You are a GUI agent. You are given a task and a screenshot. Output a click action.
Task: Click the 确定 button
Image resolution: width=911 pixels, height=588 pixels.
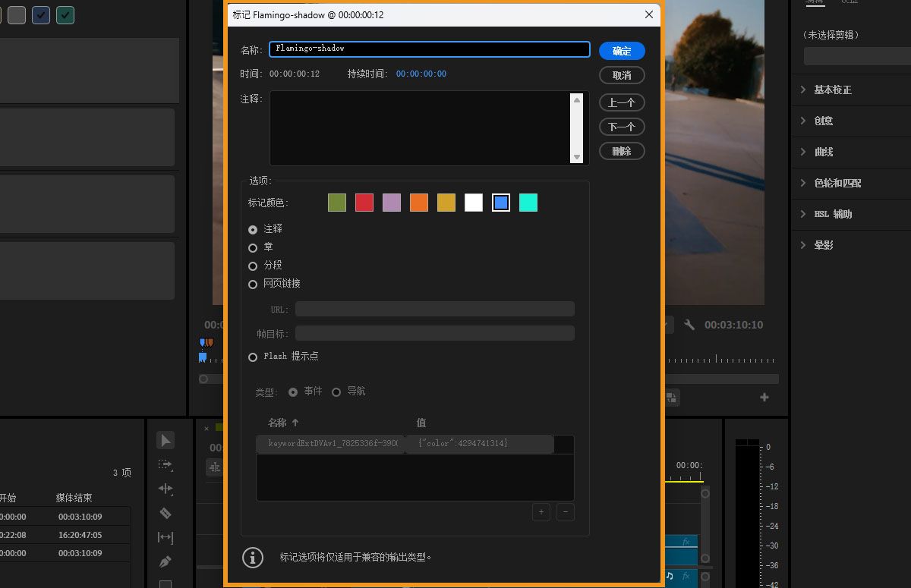pos(622,50)
